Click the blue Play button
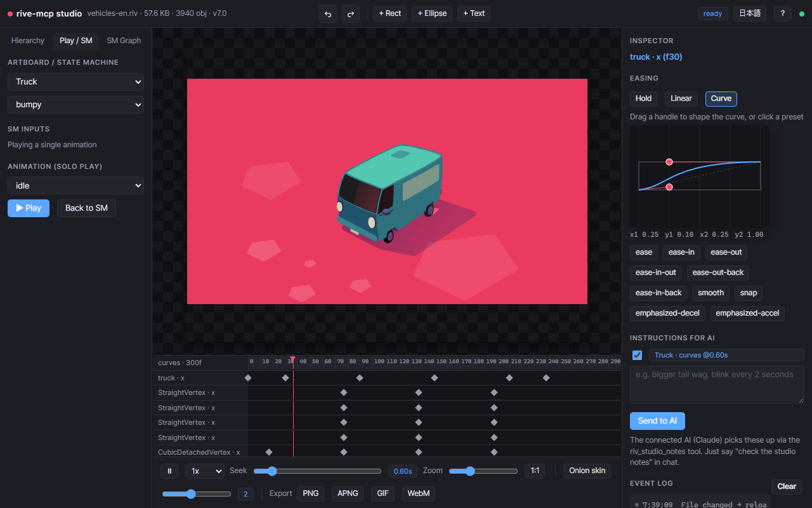The width and height of the screenshot is (812, 508). pos(29,208)
